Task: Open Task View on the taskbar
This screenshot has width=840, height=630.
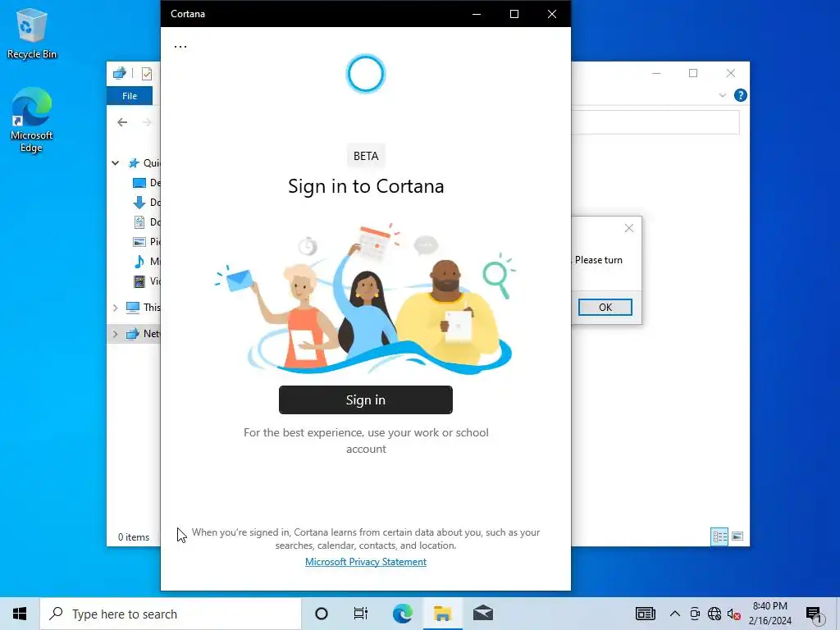Action: pyautogui.click(x=361, y=614)
